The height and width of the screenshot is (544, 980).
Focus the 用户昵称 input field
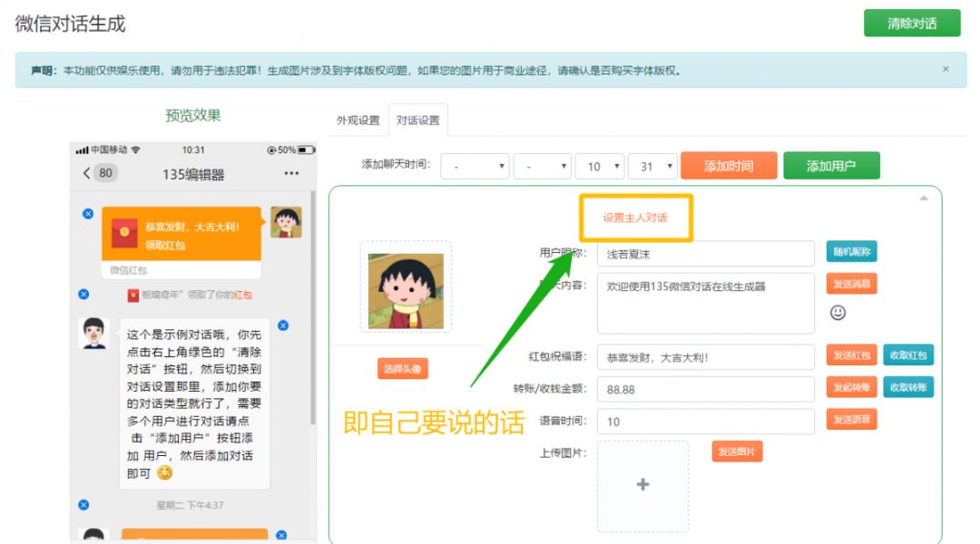coord(706,254)
